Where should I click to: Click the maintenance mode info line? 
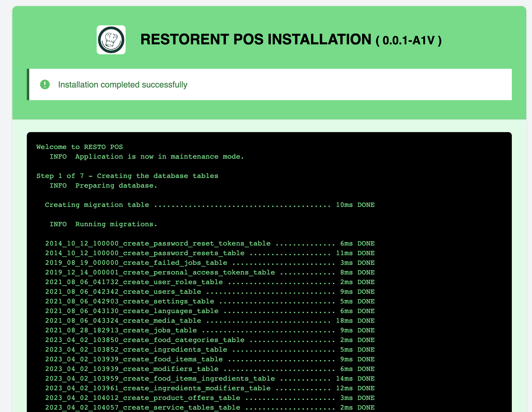point(146,157)
